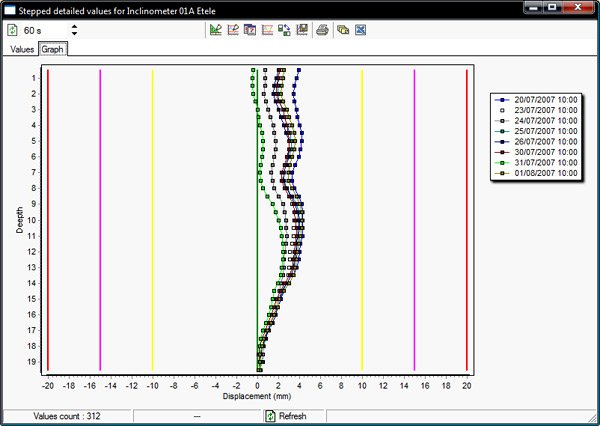Click the Deepth axis label
This screenshot has height=426, width=600.
pyautogui.click(x=20, y=220)
